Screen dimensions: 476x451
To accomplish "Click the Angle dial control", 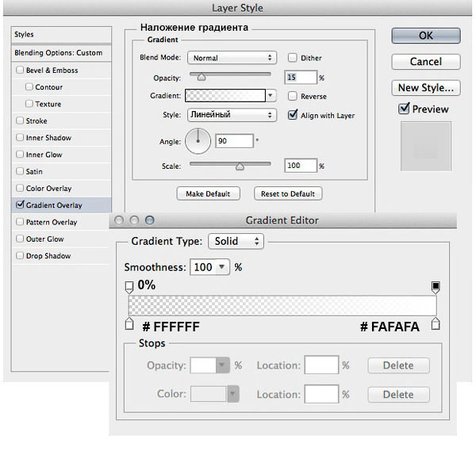I will (198, 141).
